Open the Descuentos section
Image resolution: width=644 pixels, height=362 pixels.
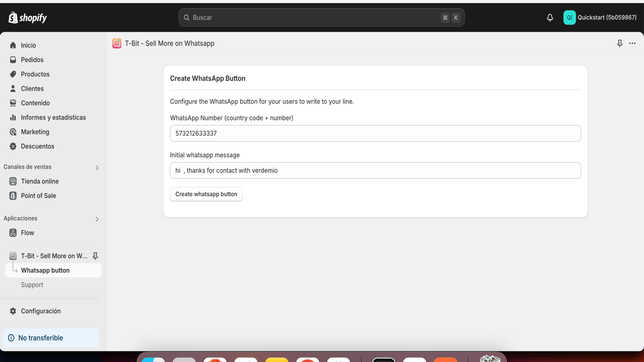[37, 147]
